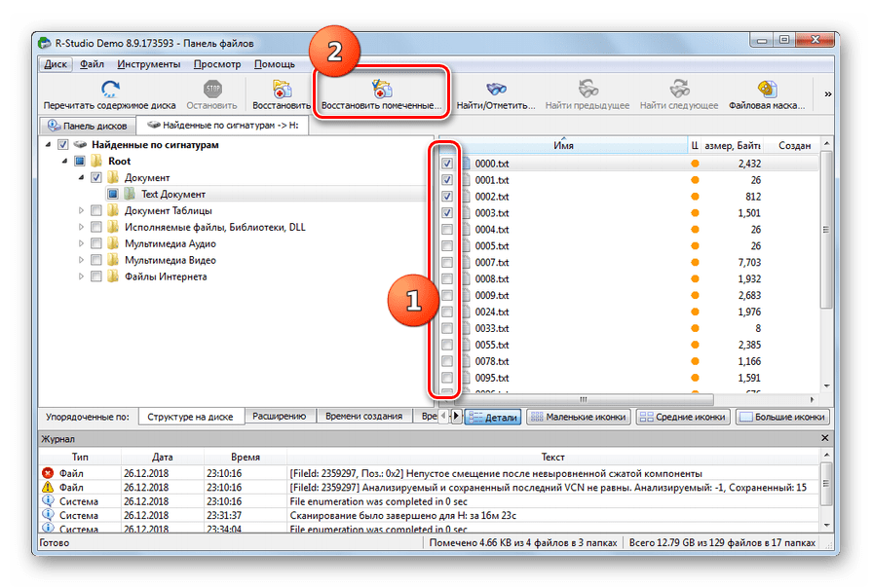The height and width of the screenshot is (588, 872).
Task: Expand the Файлы Интернета node
Action: click(81, 276)
